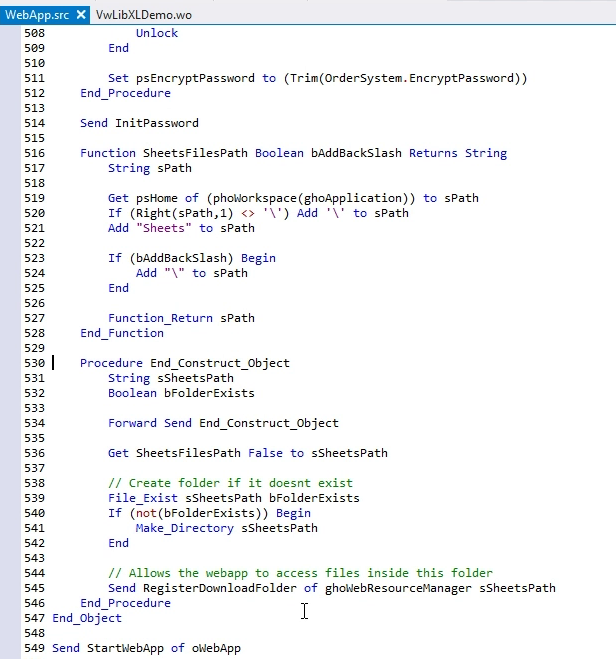Click the 'End_Object' keyword on line 547
This screenshot has width=616, height=659.
87,618
